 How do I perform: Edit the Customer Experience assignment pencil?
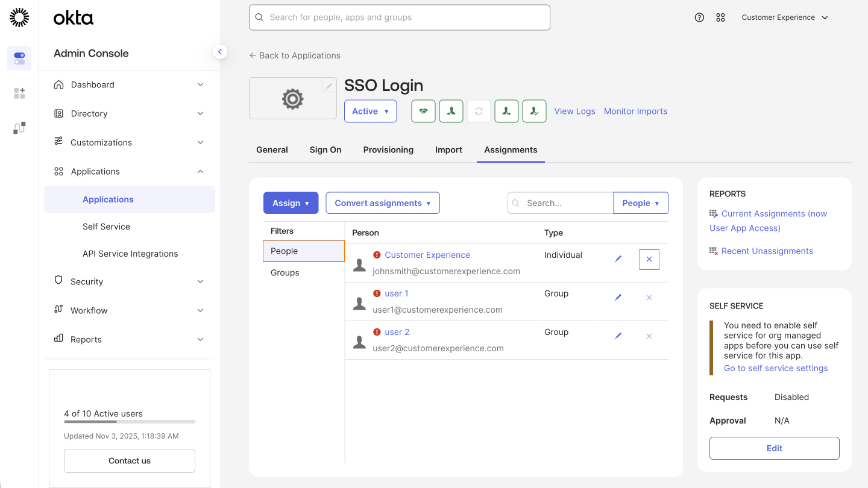pyautogui.click(x=618, y=258)
